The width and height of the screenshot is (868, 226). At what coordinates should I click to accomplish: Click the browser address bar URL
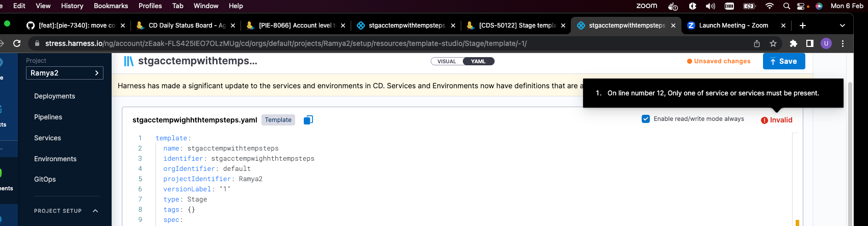285,43
